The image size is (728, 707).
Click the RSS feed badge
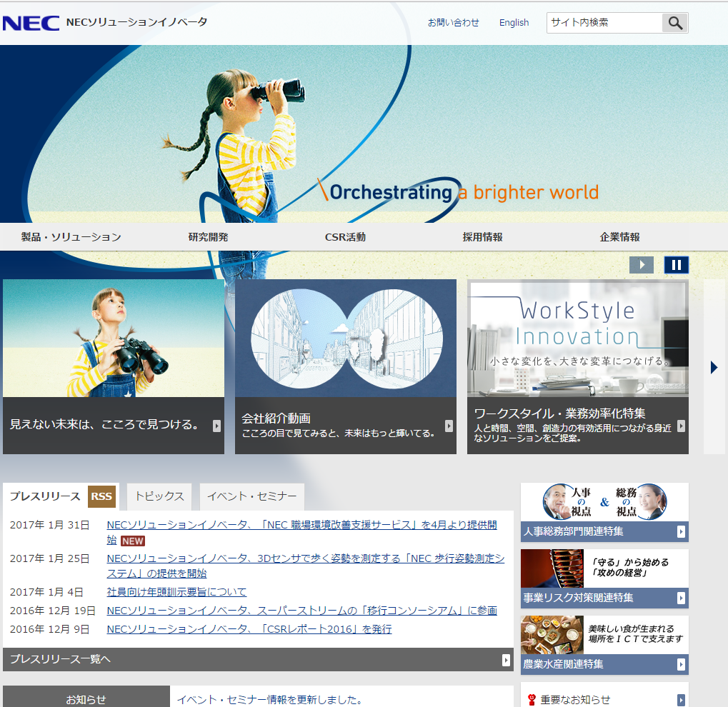pos(101,496)
